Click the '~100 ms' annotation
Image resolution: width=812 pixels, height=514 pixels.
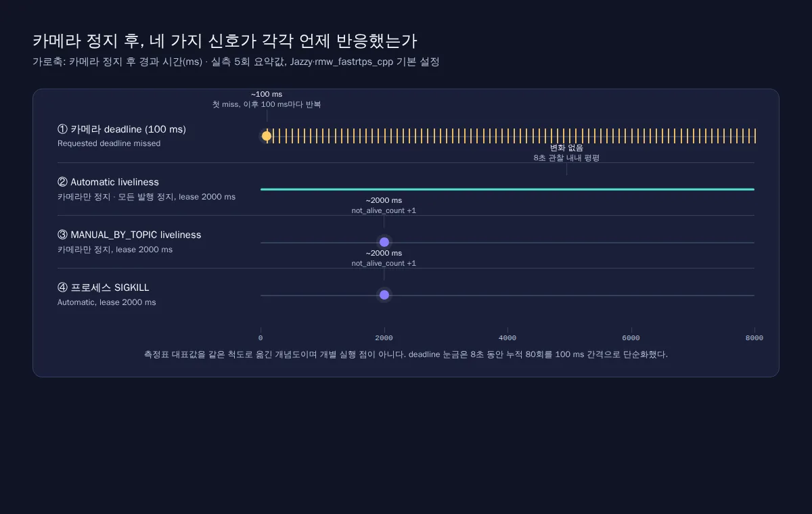pos(267,94)
